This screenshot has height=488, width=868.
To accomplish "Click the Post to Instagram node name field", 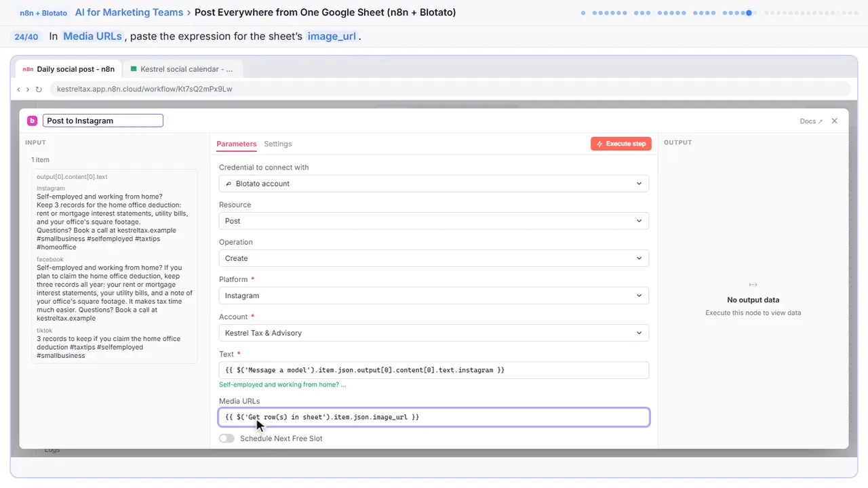I will click(x=103, y=121).
